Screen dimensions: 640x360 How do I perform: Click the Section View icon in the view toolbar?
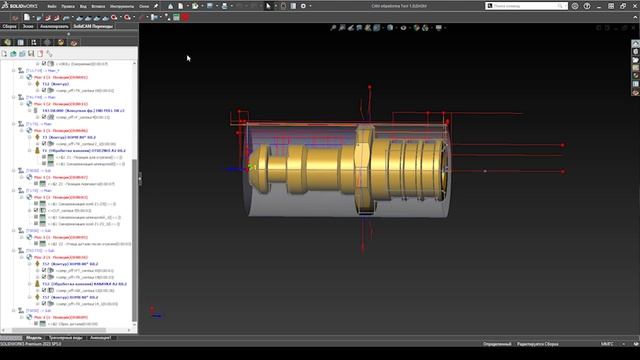tap(359, 28)
